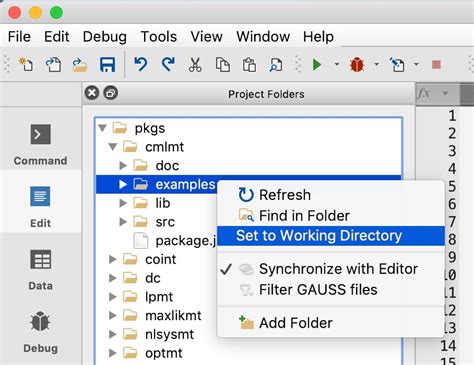Click the New file toolbar icon
The image size is (474, 365).
[x=26, y=64]
